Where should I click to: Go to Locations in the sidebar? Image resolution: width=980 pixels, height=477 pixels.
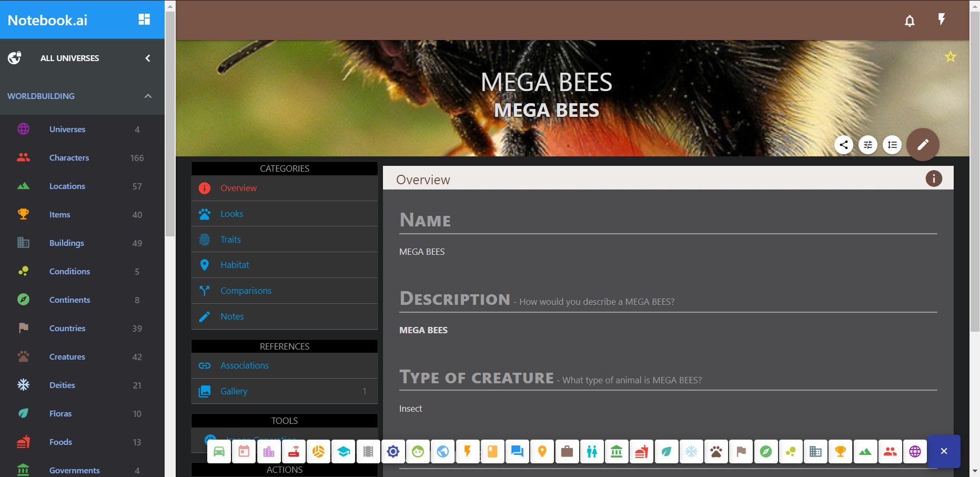tap(82, 186)
